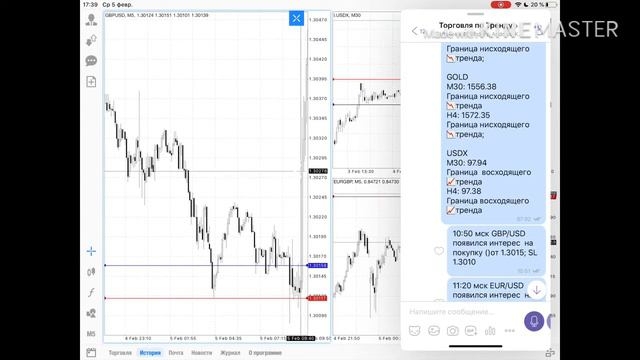
Task: Select the USDX M30 chart window
Action: coord(367,93)
